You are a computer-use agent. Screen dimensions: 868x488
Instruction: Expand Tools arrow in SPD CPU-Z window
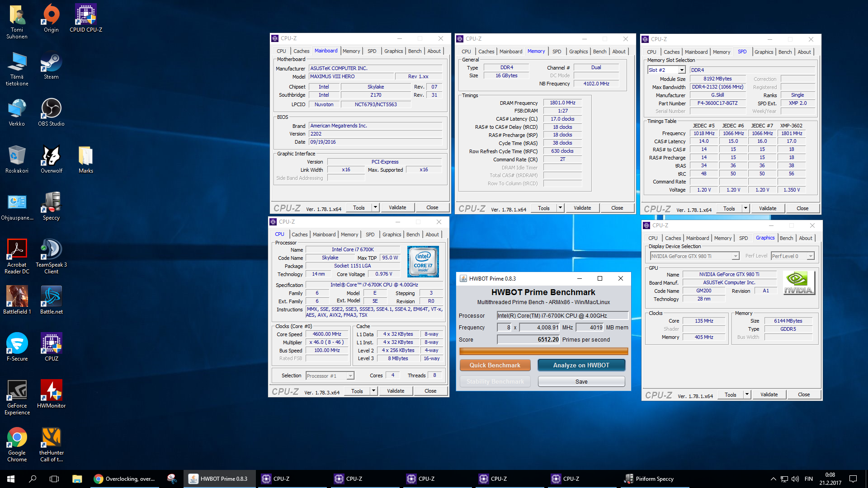point(745,208)
